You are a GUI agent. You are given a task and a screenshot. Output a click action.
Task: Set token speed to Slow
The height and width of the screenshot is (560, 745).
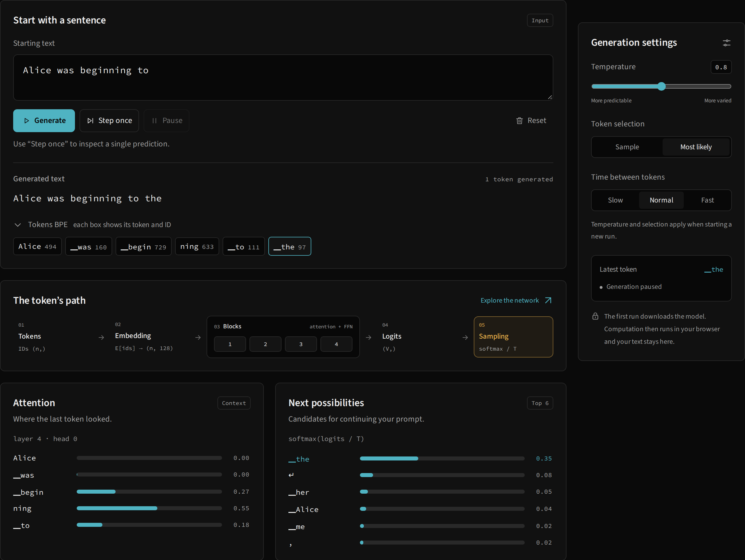(615, 200)
